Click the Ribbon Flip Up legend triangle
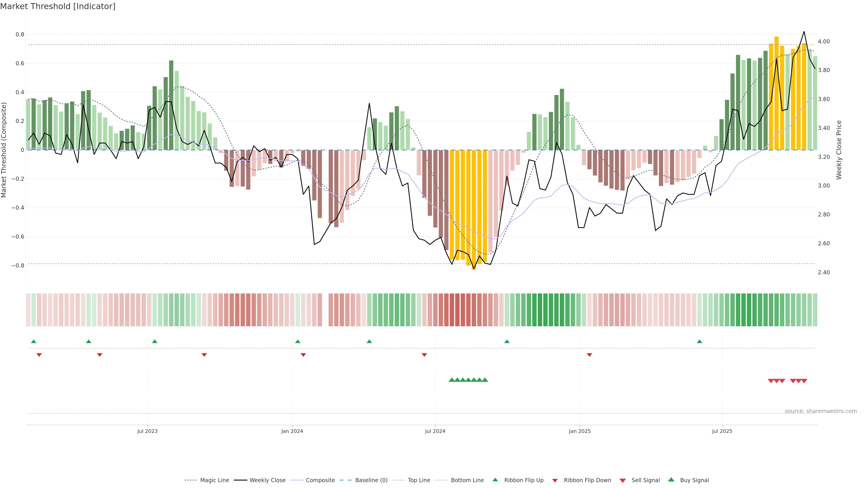This screenshot has height=488, width=868. tap(495, 480)
